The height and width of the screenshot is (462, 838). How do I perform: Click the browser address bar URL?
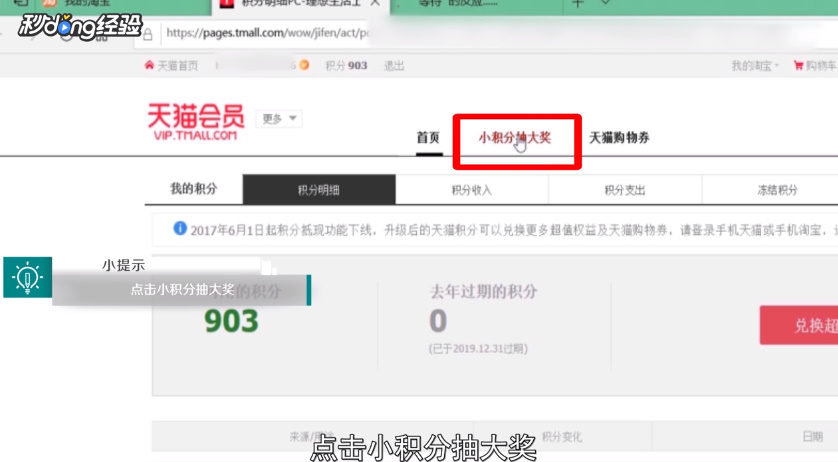pyautogui.click(x=267, y=33)
